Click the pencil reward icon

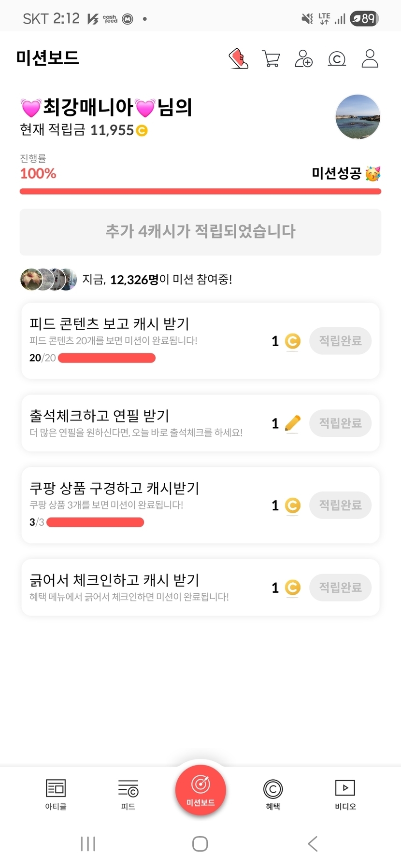coord(293,423)
